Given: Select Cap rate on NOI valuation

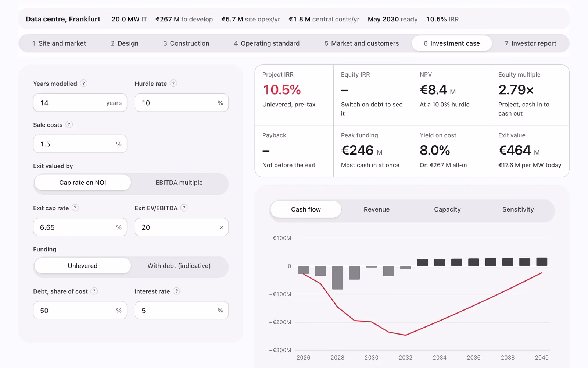Looking at the screenshot, I should tap(83, 183).
